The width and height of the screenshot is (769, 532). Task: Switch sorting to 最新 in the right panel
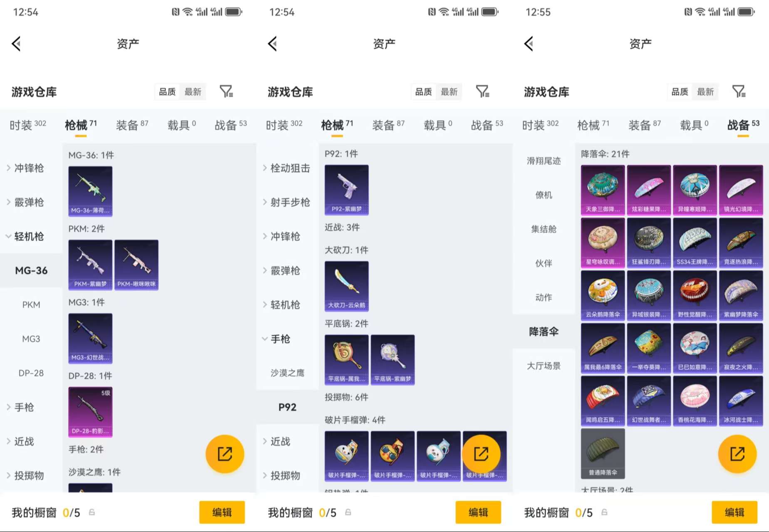706,92
